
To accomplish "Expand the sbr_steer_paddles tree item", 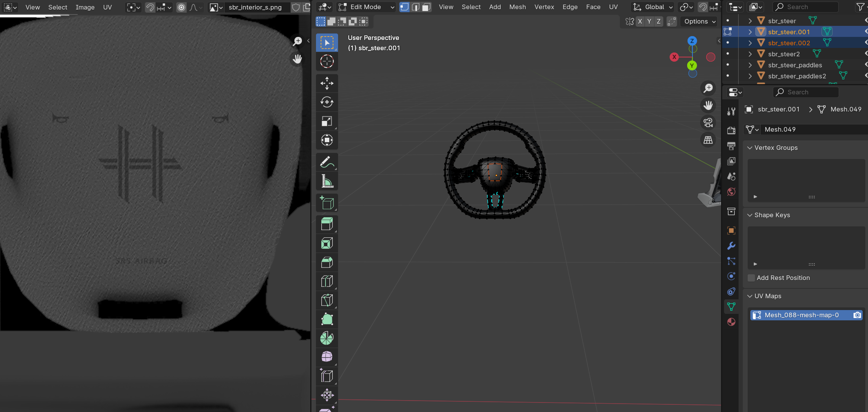I will (750, 65).
